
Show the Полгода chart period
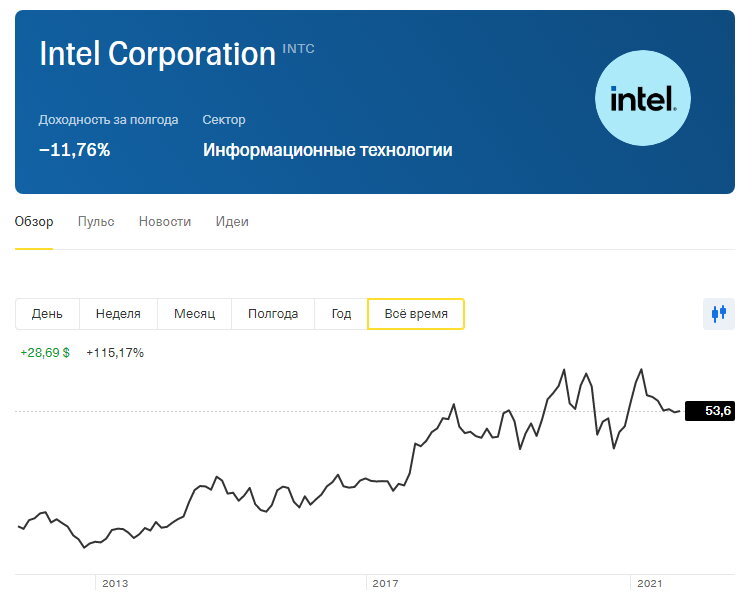tap(273, 314)
